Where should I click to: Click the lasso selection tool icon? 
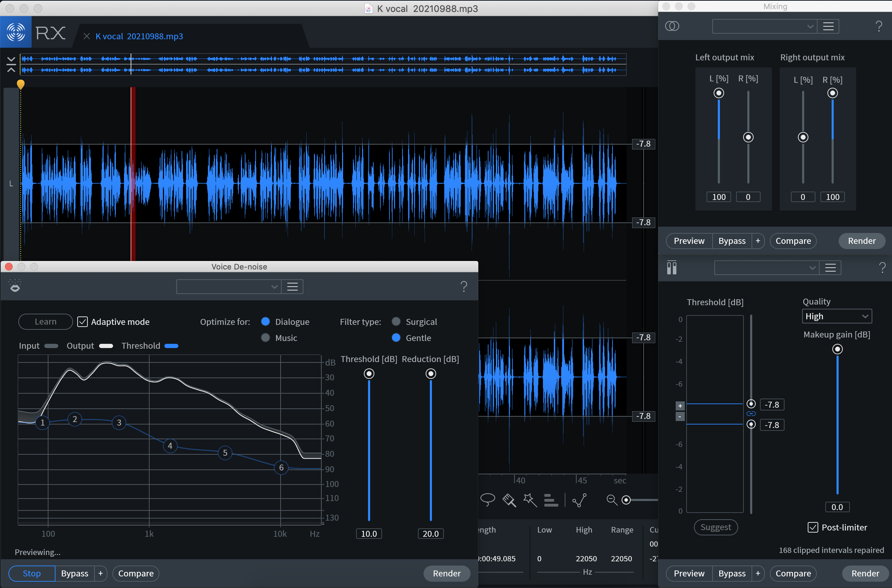click(x=491, y=501)
